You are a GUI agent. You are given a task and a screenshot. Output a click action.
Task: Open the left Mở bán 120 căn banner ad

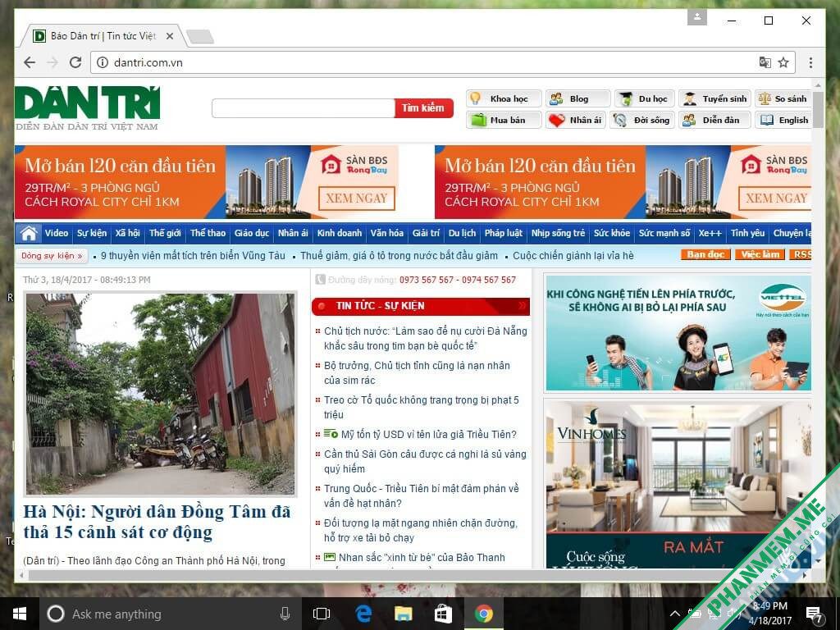click(206, 181)
